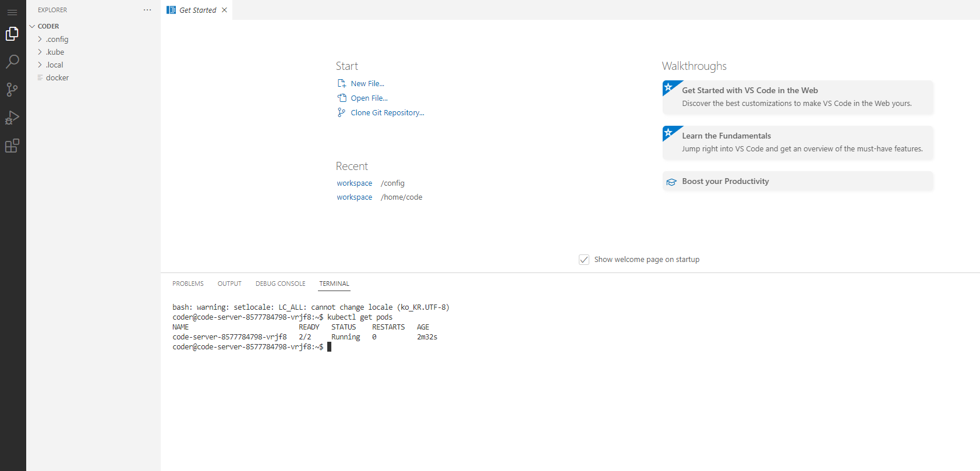Click the terminal prompt cursor
This screenshot has height=471, width=980.
pyautogui.click(x=329, y=346)
